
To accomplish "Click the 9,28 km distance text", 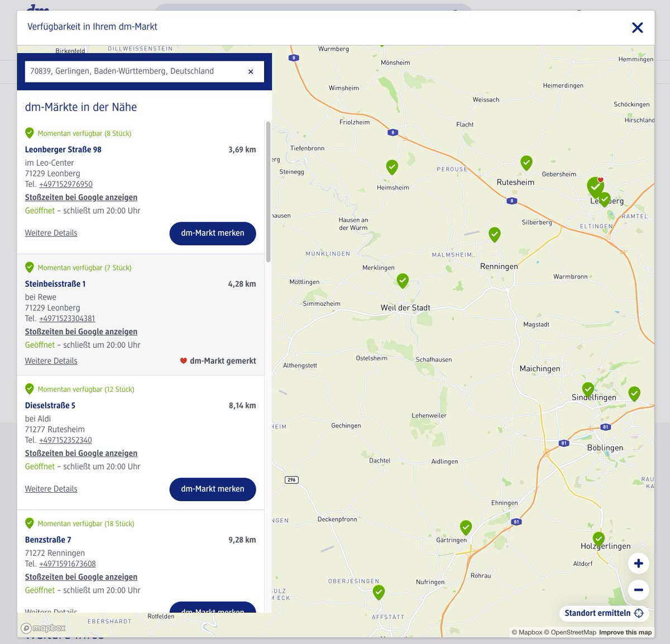I will click(x=242, y=540).
